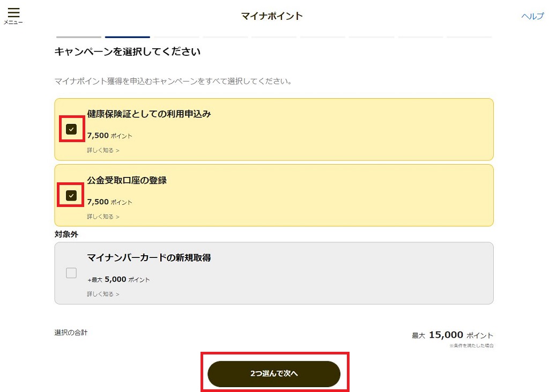Click the +最大 5,000 ポイント text
This screenshot has height=392, width=549.
coord(118,279)
